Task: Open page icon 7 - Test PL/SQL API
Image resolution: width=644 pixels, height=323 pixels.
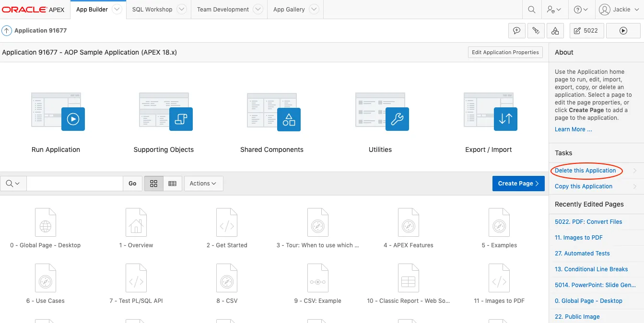Action: click(x=136, y=278)
